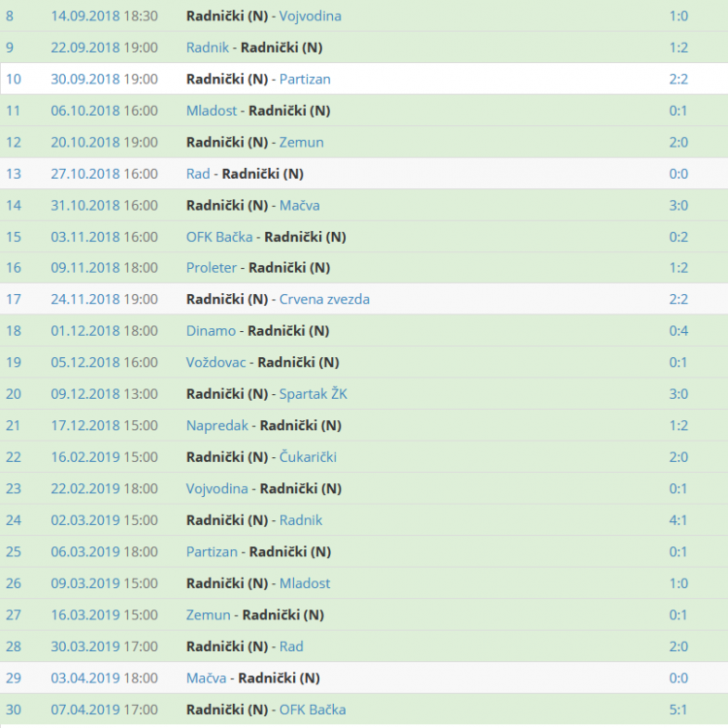Click Partizan in the 30.09.2018 match
Viewport: 728px width, 728px height.
point(305,80)
